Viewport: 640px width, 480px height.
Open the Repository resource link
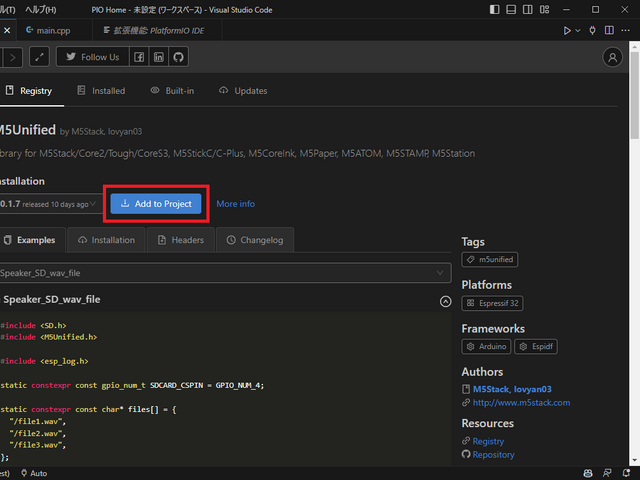493,454
